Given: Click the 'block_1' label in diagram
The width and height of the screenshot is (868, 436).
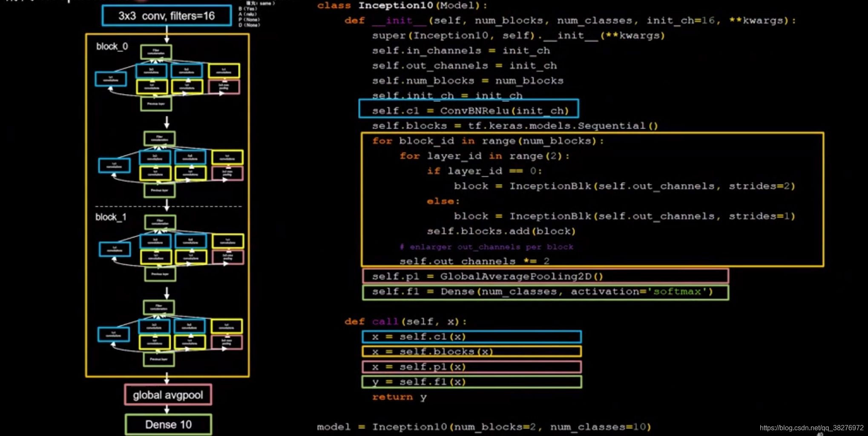Looking at the screenshot, I should click(111, 217).
